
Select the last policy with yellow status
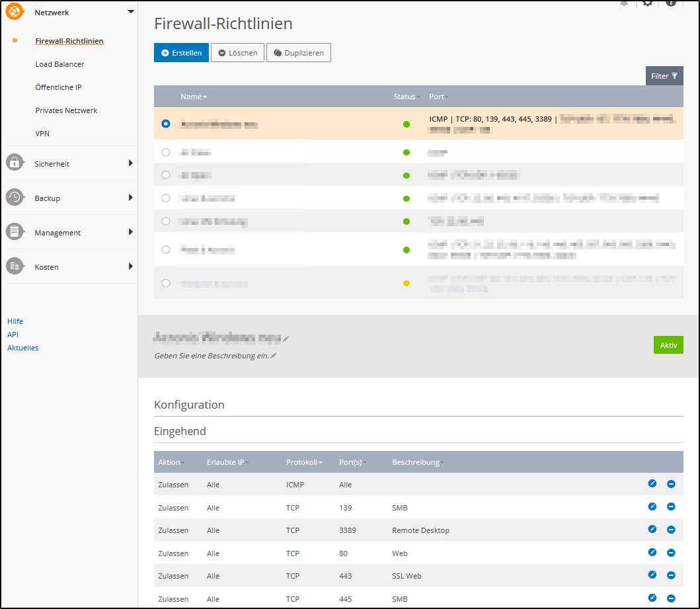pos(166,283)
